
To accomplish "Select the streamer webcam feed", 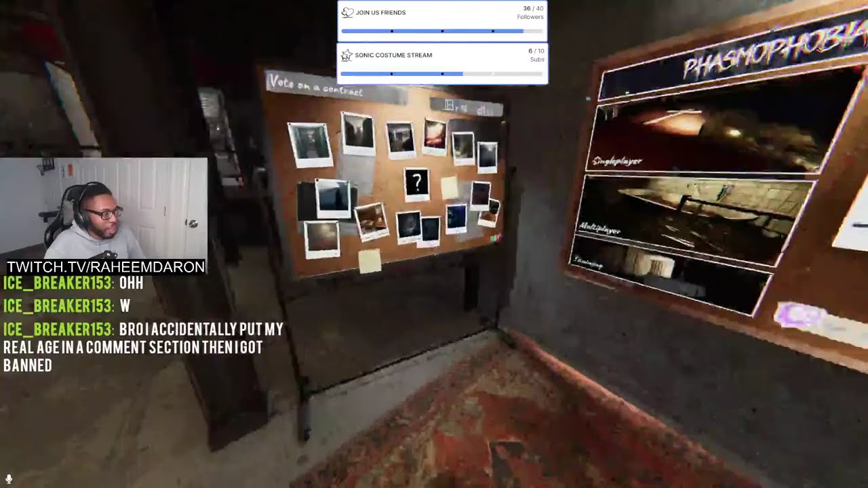I will (104, 209).
